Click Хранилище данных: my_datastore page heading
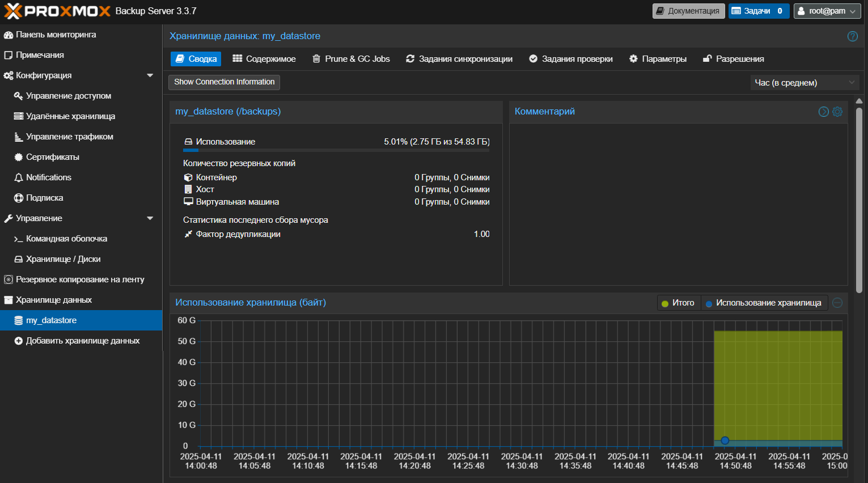This screenshot has height=483, width=868. (245, 36)
